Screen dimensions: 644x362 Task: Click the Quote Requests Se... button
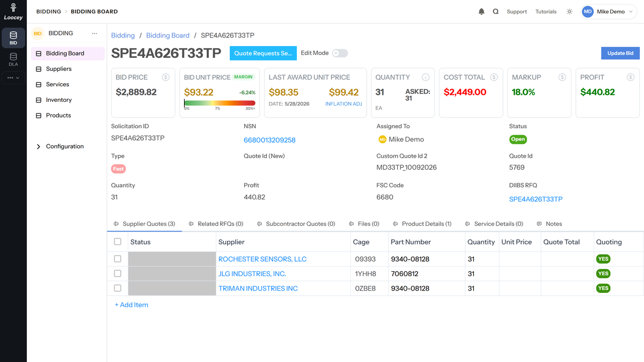coord(263,53)
